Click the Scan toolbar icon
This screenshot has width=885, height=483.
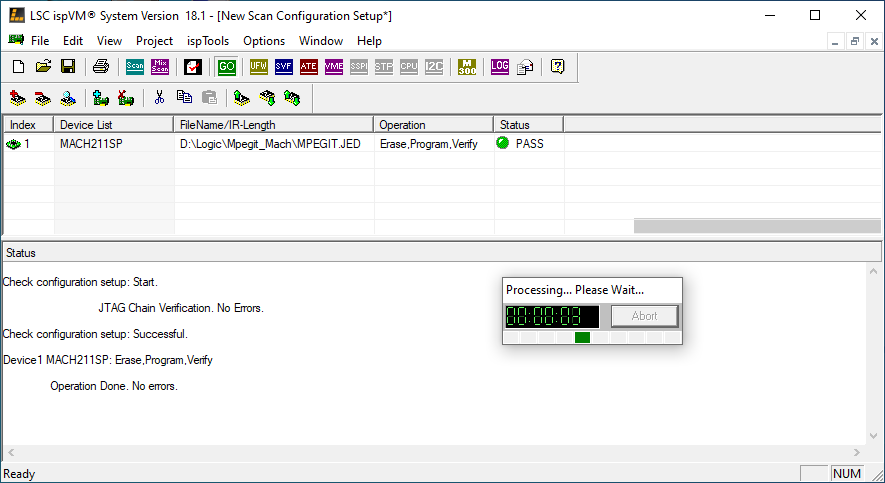coord(135,67)
